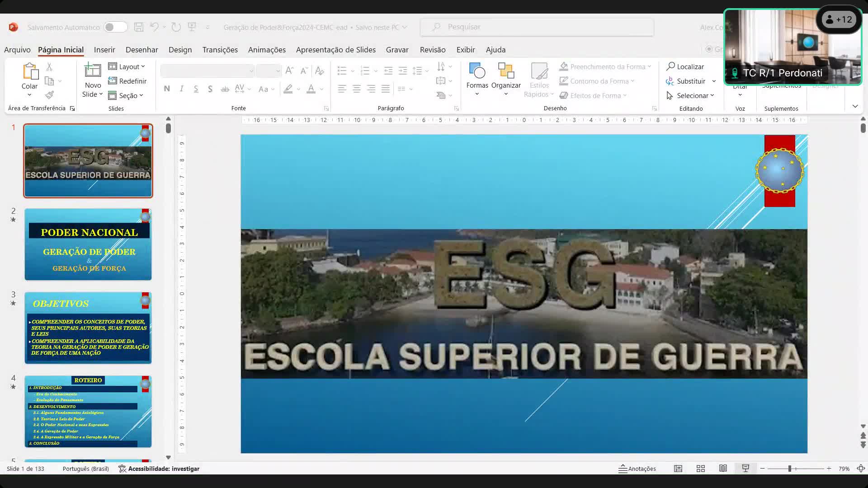Click the Localizar button

pyautogui.click(x=685, y=66)
